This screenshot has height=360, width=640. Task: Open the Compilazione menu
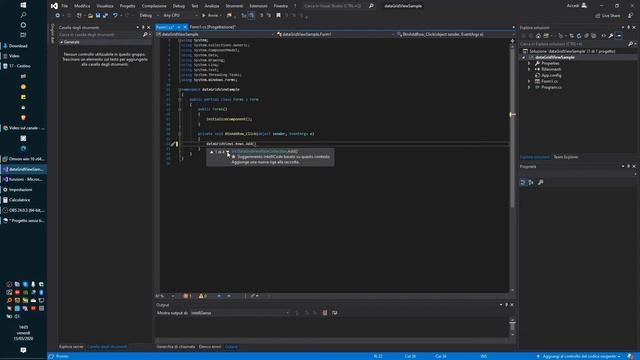pyautogui.click(x=154, y=6)
